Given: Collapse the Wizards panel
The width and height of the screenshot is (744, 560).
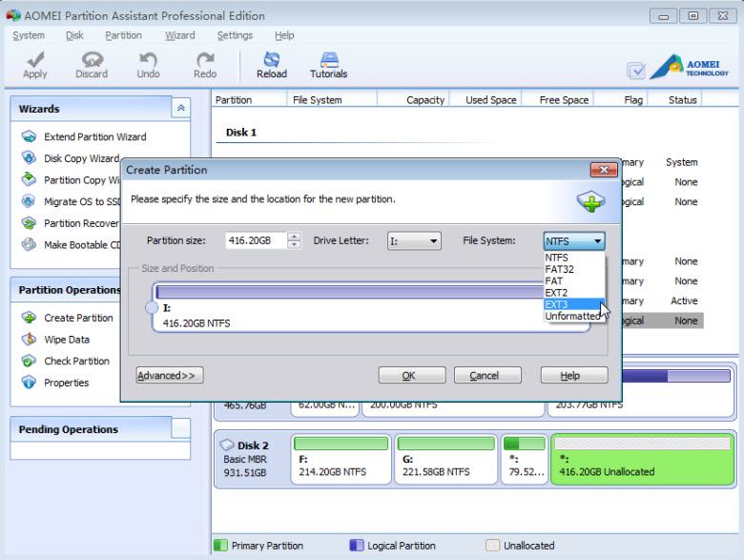Looking at the screenshot, I should [181, 108].
